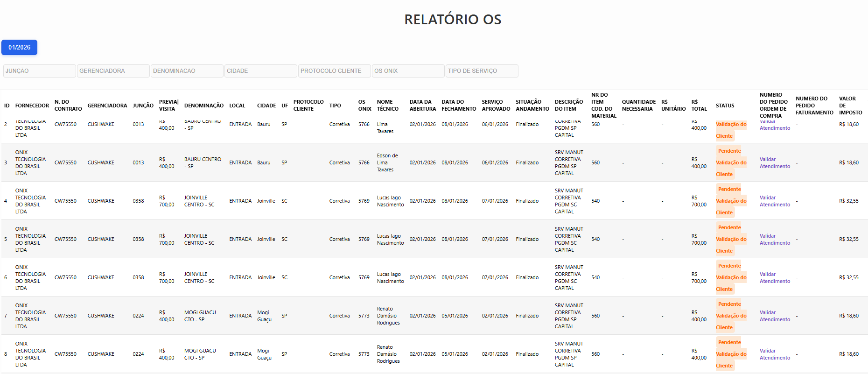This screenshot has height=374, width=868.
Task: Select the TIPO DE SERVIÇO filter box
Action: click(482, 71)
